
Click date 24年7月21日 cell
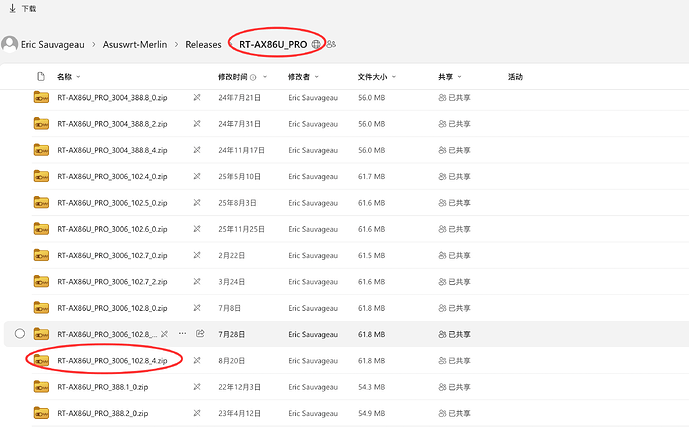pyautogui.click(x=239, y=98)
